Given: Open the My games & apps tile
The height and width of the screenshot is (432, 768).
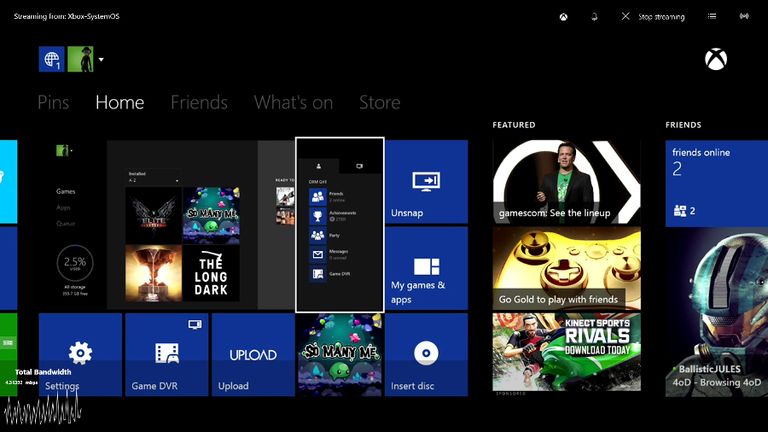Looking at the screenshot, I should pos(426,268).
